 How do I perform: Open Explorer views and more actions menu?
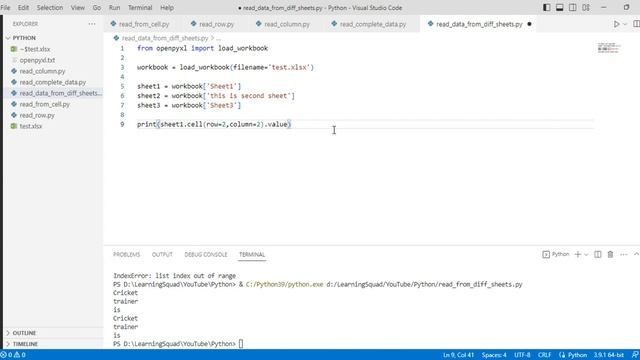tap(92, 24)
